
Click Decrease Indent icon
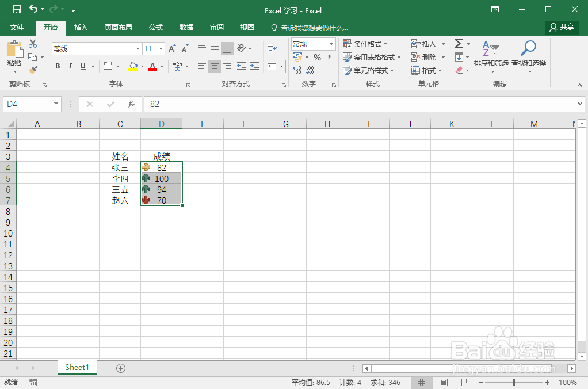click(x=242, y=66)
